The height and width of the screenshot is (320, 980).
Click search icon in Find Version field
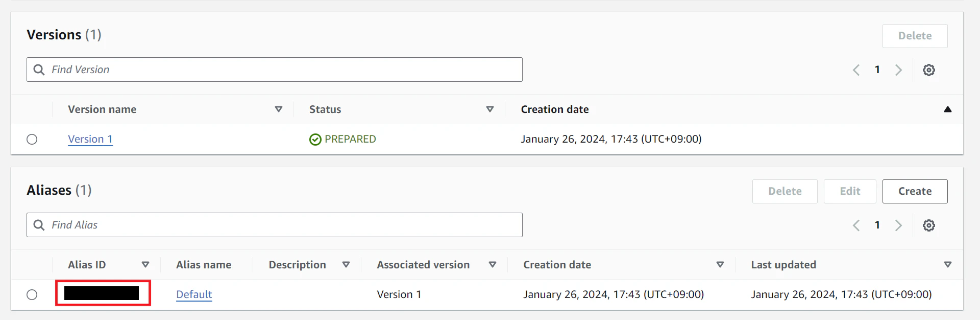pyautogui.click(x=39, y=70)
